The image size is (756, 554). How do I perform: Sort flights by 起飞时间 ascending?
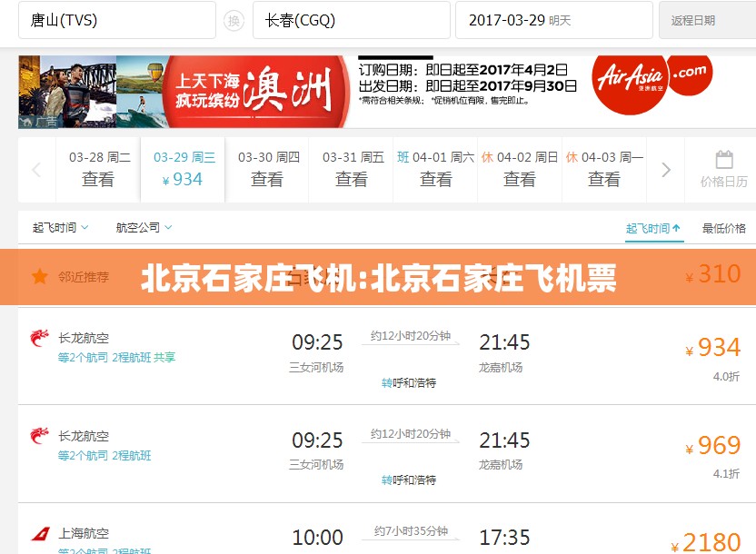click(x=652, y=228)
